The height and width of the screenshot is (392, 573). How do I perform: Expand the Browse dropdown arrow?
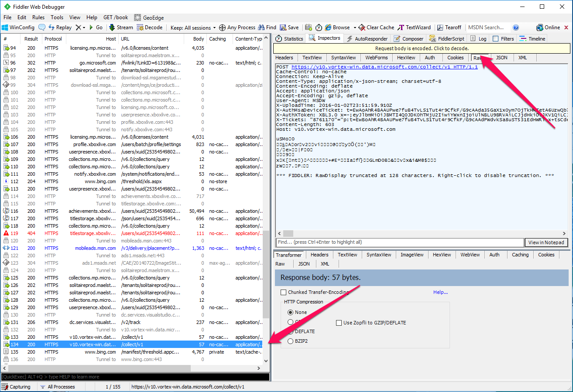pyautogui.click(x=355, y=27)
